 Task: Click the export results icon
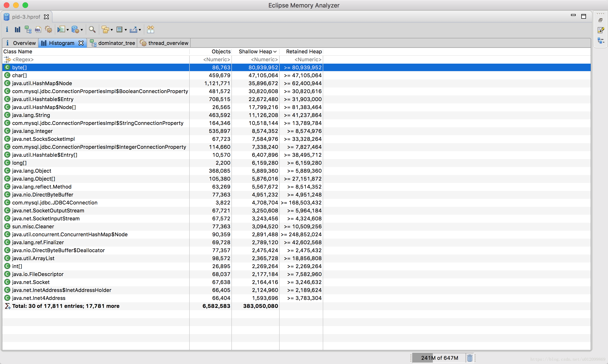(x=133, y=30)
